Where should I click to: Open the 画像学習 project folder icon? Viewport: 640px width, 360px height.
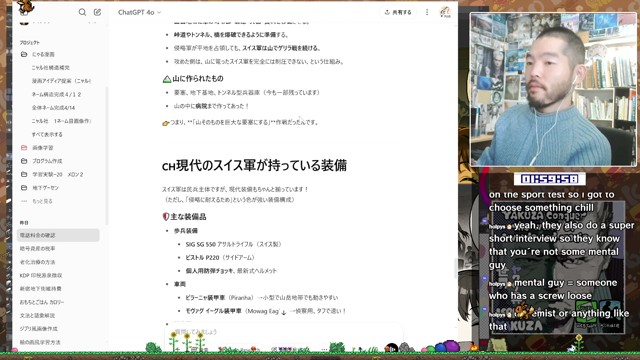tap(24, 148)
